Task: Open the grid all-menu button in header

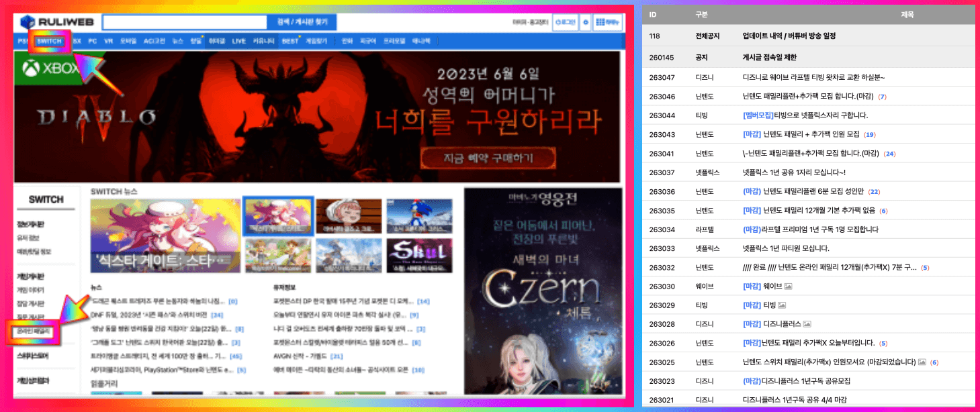Action: (x=607, y=22)
